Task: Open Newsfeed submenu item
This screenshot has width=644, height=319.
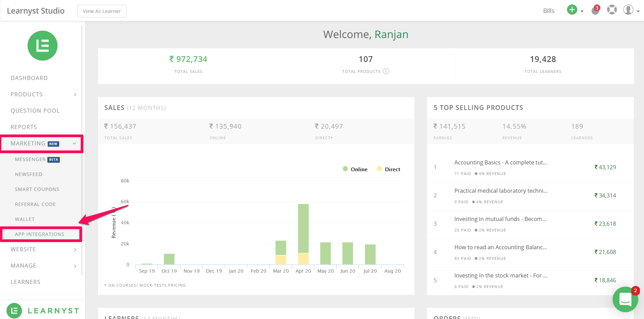Action: pyautogui.click(x=29, y=174)
